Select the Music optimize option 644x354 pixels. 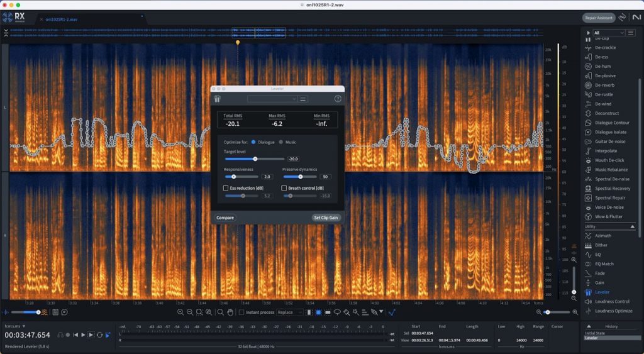[x=281, y=142]
